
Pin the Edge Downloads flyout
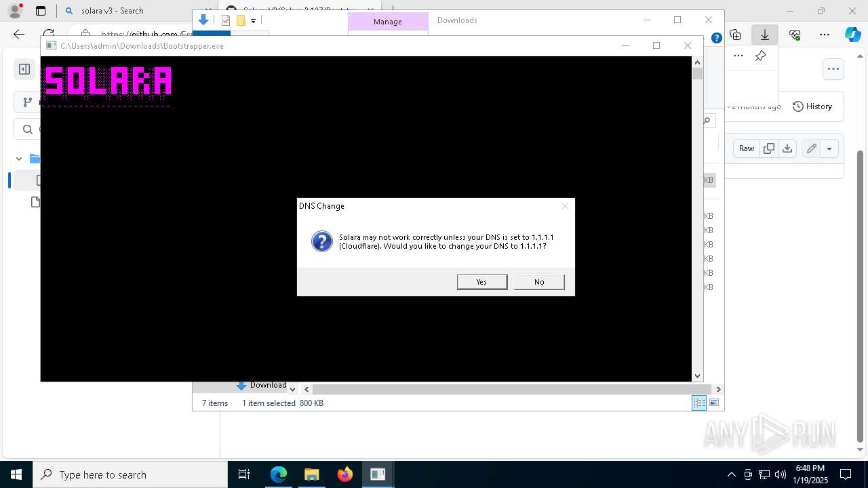coord(761,56)
